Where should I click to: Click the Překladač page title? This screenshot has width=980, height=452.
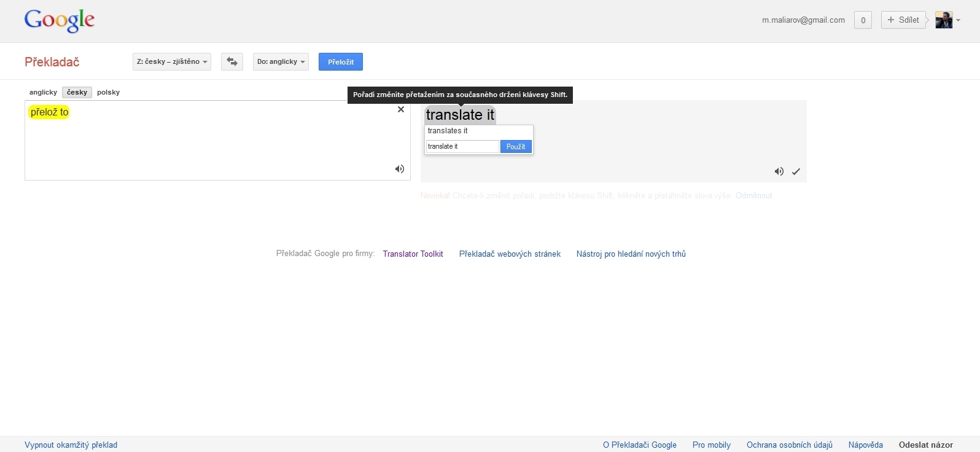52,61
